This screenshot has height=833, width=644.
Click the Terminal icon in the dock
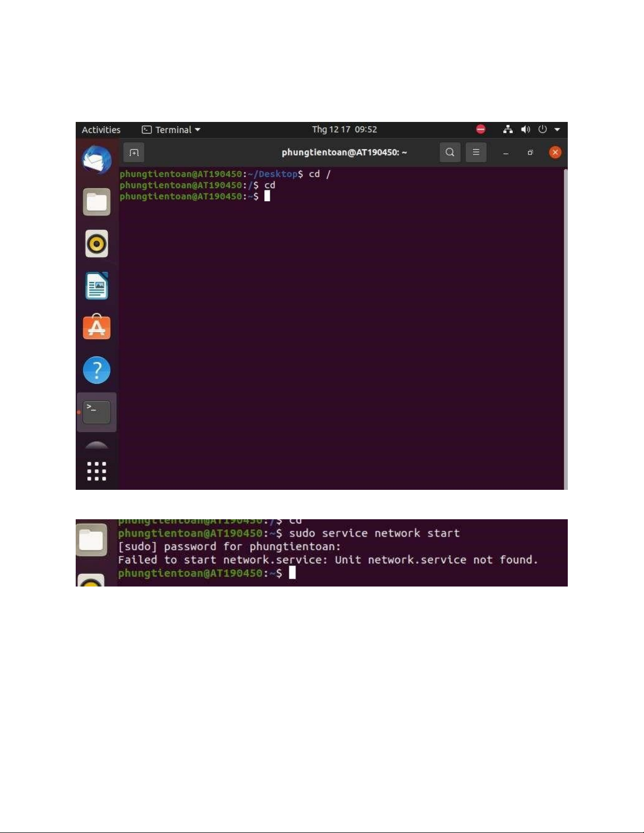click(x=97, y=412)
